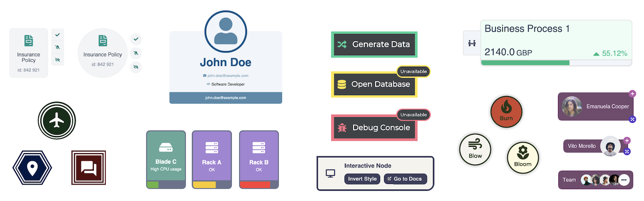Click the Business Process 1 green progress bar
This screenshot has width=644, height=201.
click(525, 63)
